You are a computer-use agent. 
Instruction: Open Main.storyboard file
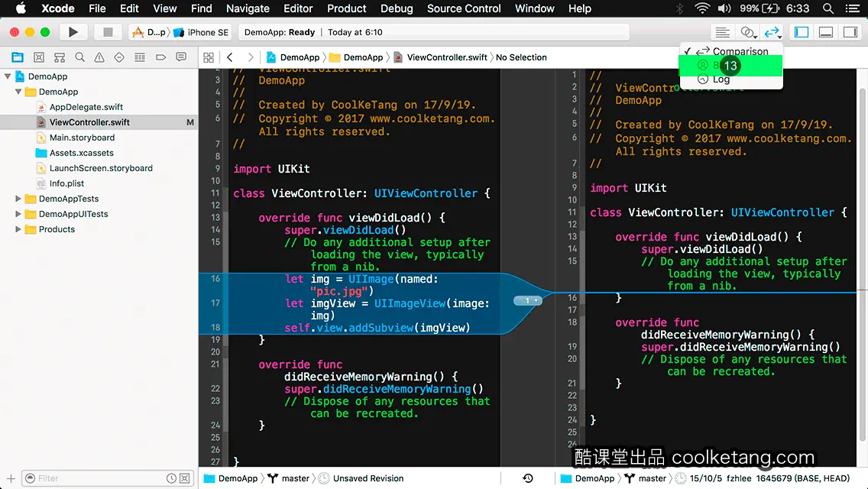click(82, 138)
